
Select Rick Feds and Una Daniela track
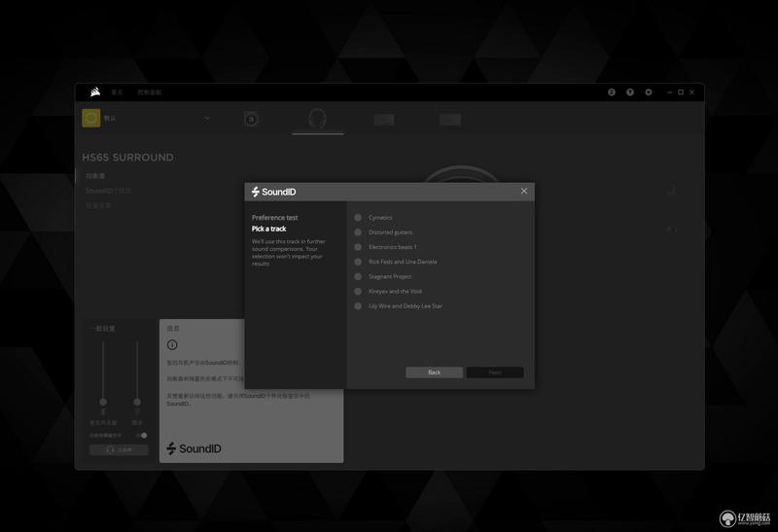(358, 262)
